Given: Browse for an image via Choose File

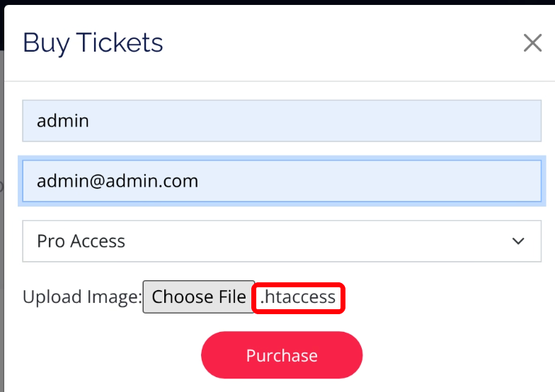Looking at the screenshot, I should click(199, 297).
